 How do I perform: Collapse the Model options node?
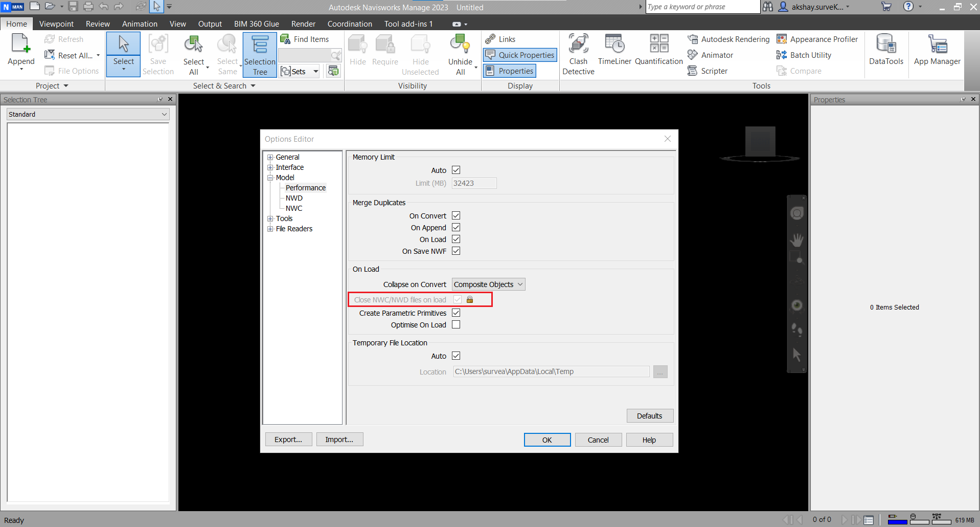pos(270,178)
